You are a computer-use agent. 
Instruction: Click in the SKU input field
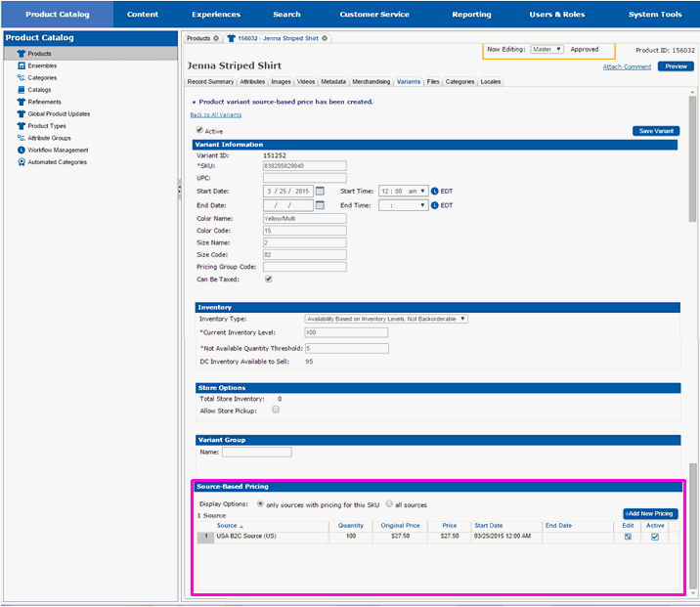pos(304,165)
